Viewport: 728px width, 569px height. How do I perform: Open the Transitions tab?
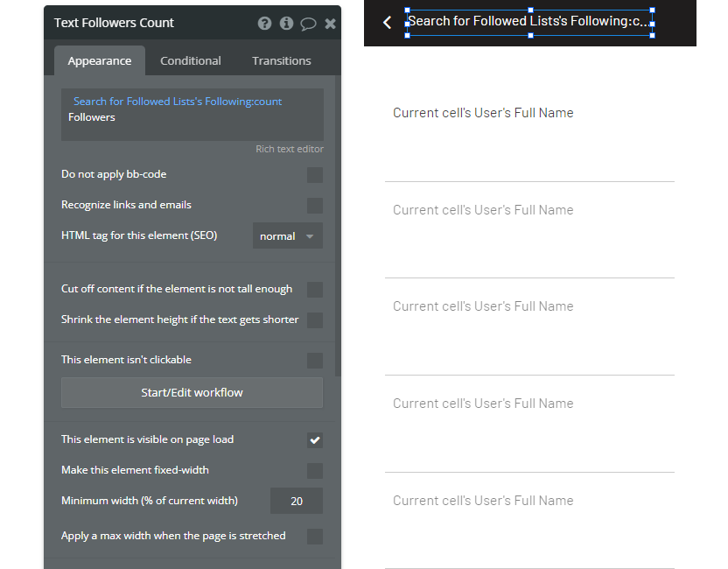[281, 61]
